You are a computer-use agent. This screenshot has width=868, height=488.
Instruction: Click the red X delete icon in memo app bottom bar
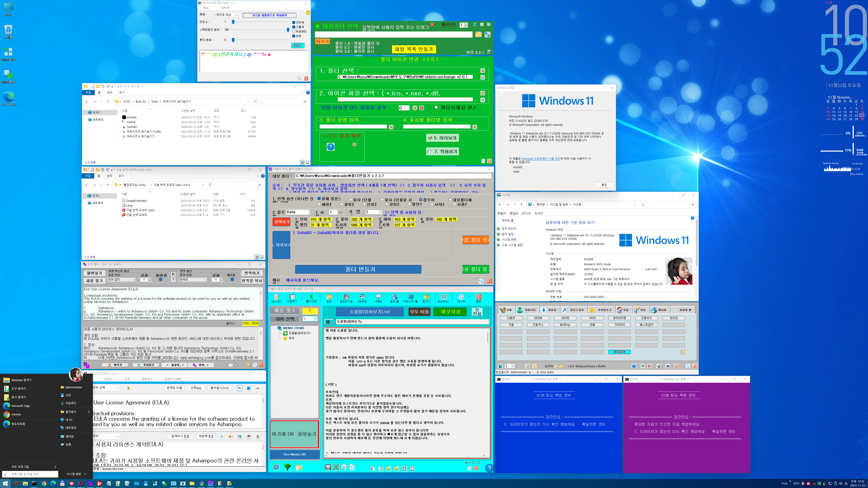click(x=336, y=467)
